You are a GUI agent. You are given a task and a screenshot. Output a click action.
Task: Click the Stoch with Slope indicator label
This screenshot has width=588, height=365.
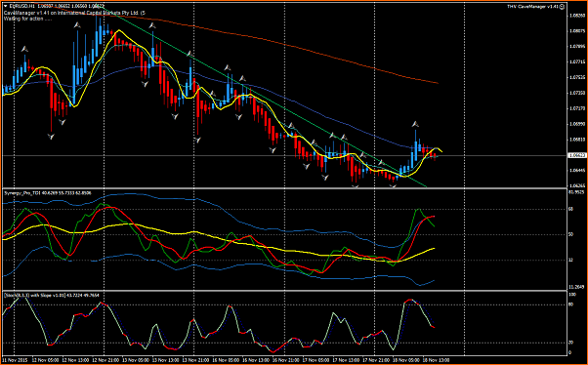52,296
